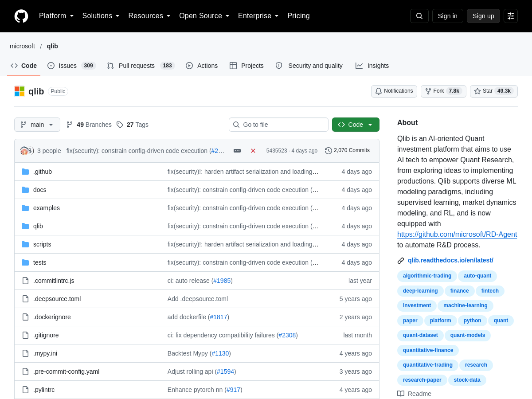Image resolution: width=532 pixels, height=399 pixels.
Task: Select the python topic tag
Action: coord(473,321)
